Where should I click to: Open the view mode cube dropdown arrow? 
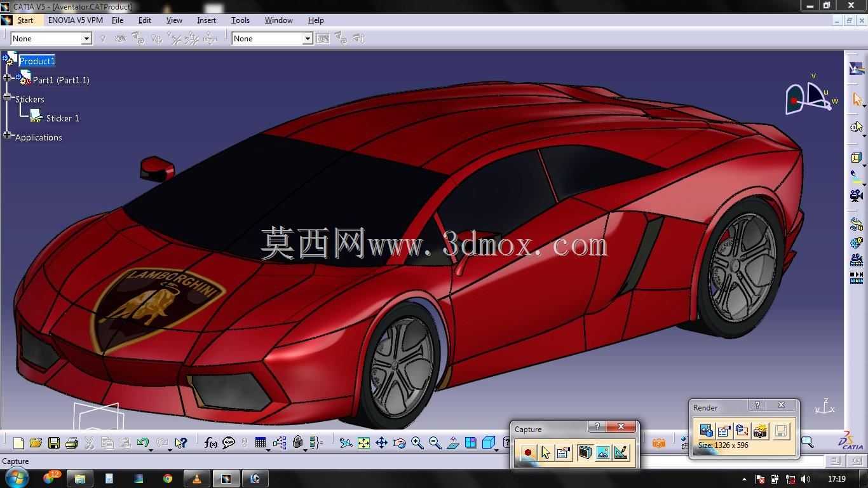pyautogui.click(x=497, y=449)
